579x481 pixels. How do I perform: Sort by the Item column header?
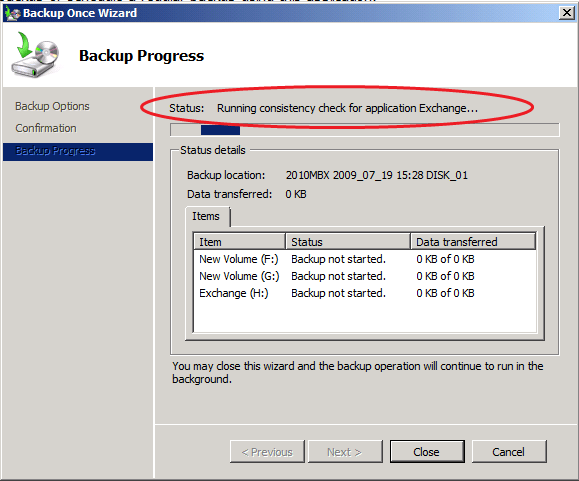240,242
